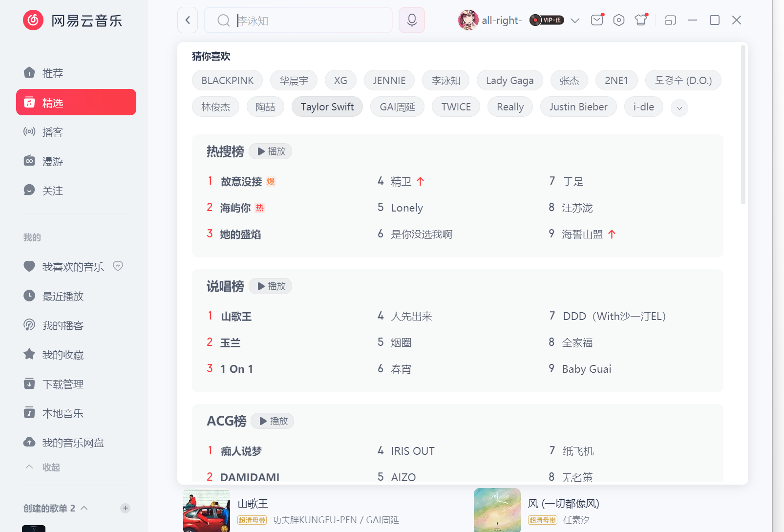Play the ACG榜 chart
The height and width of the screenshot is (532, 784).
pyautogui.click(x=273, y=421)
